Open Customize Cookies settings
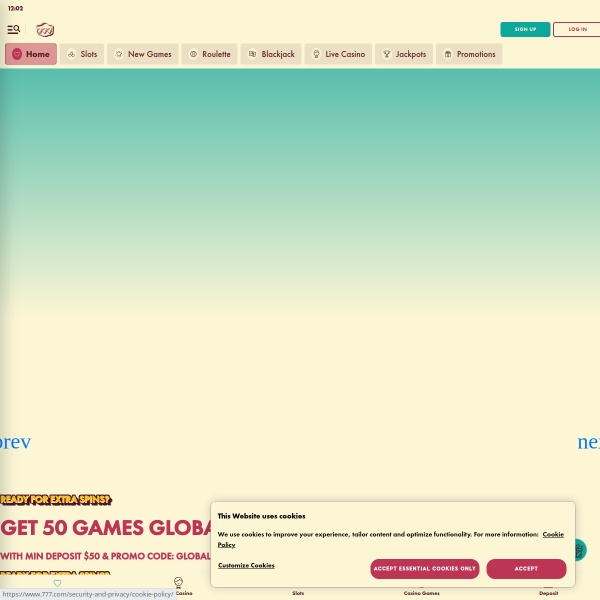Image resolution: width=600 pixels, height=600 pixels. point(246,565)
